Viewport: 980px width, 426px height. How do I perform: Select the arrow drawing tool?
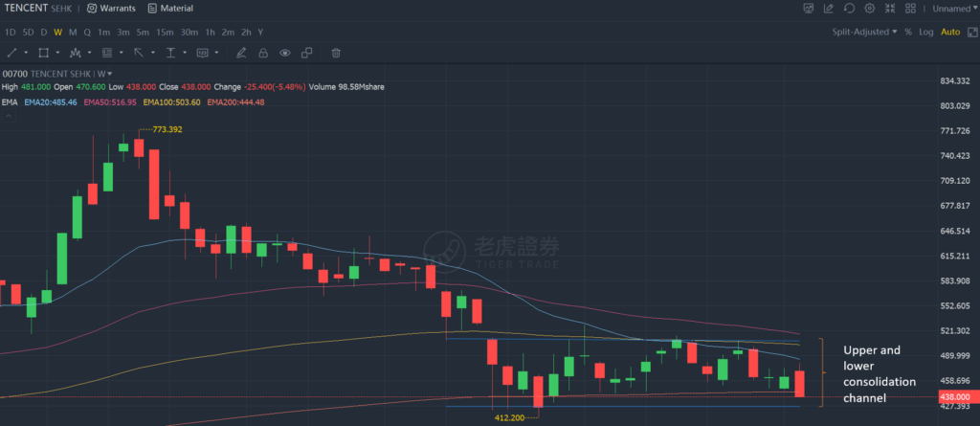[x=139, y=53]
